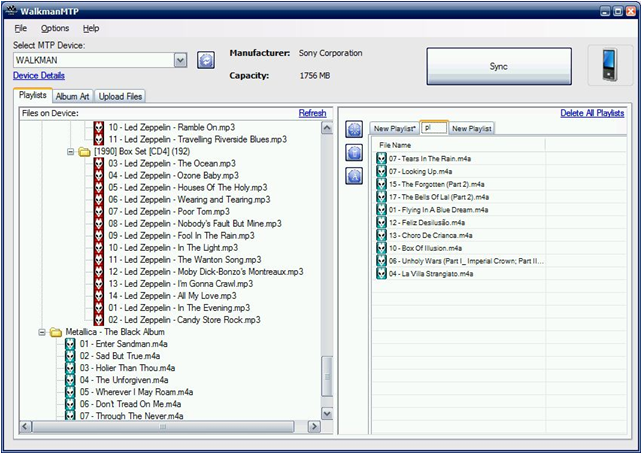Open the Select MTP Device dropdown arrow
This screenshot has width=641, height=454.
tap(180, 60)
